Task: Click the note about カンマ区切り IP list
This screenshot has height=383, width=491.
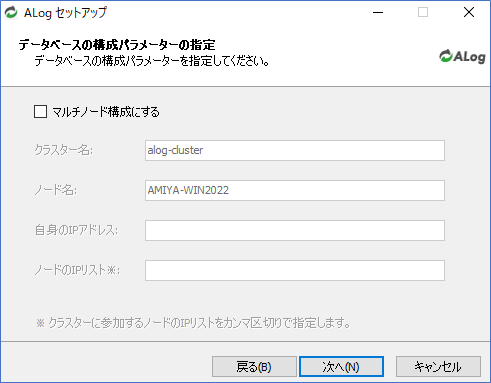Action: (193, 323)
